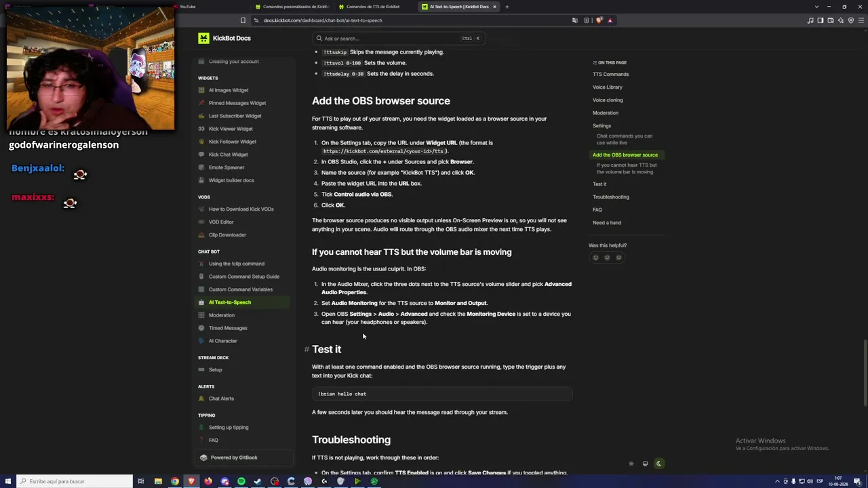Open the browser hamburger main menu
Screen dimensions: 868x488
pyautogui.click(x=860, y=20)
